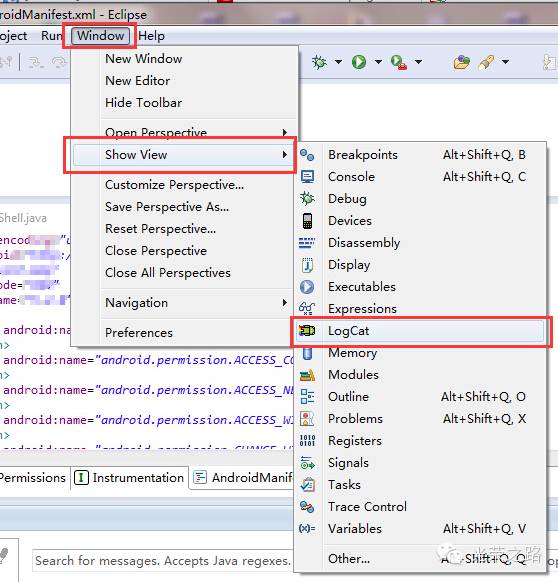Open the Console view label

[351, 177]
